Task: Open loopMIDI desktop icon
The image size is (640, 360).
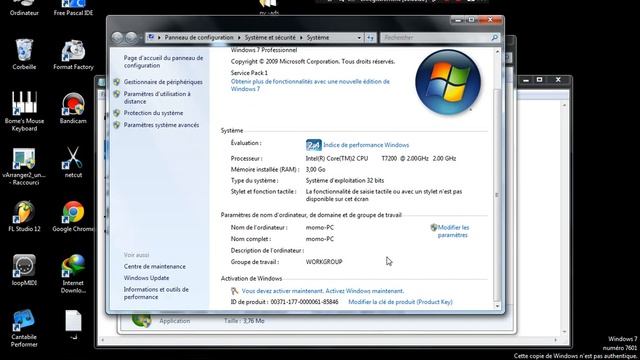Action: pos(24,270)
